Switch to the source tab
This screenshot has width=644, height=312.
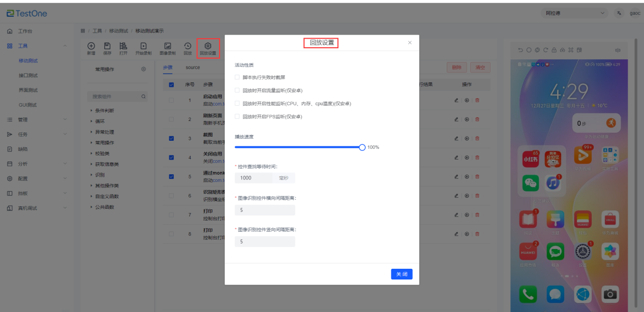(193, 68)
